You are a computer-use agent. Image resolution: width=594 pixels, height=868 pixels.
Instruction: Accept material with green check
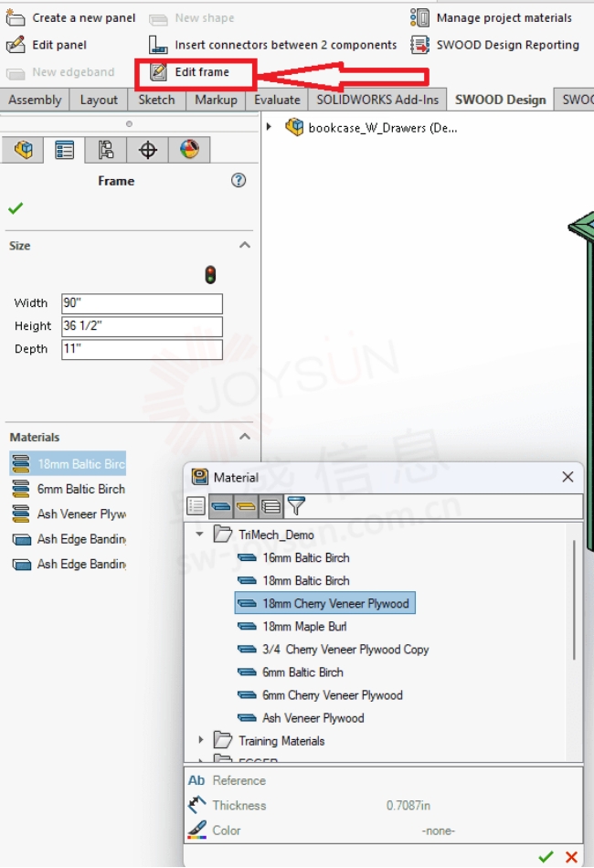pos(546,857)
